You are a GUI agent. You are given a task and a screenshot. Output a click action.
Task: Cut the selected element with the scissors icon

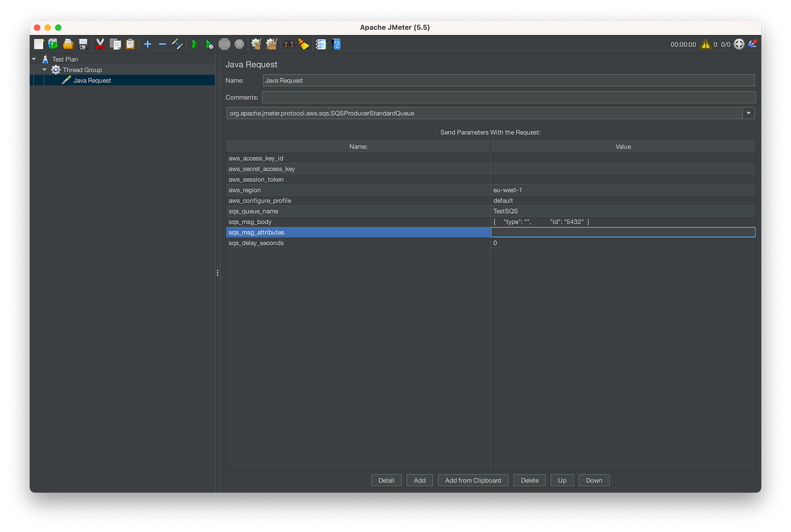tap(100, 44)
